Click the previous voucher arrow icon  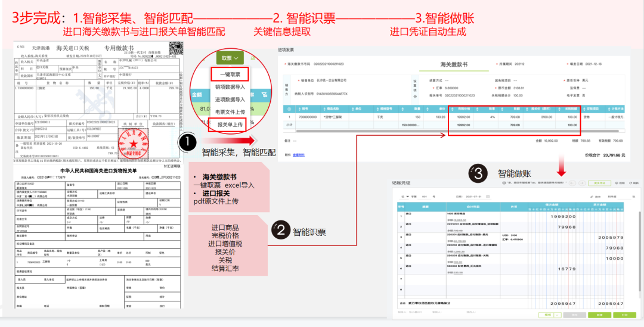(x=571, y=183)
